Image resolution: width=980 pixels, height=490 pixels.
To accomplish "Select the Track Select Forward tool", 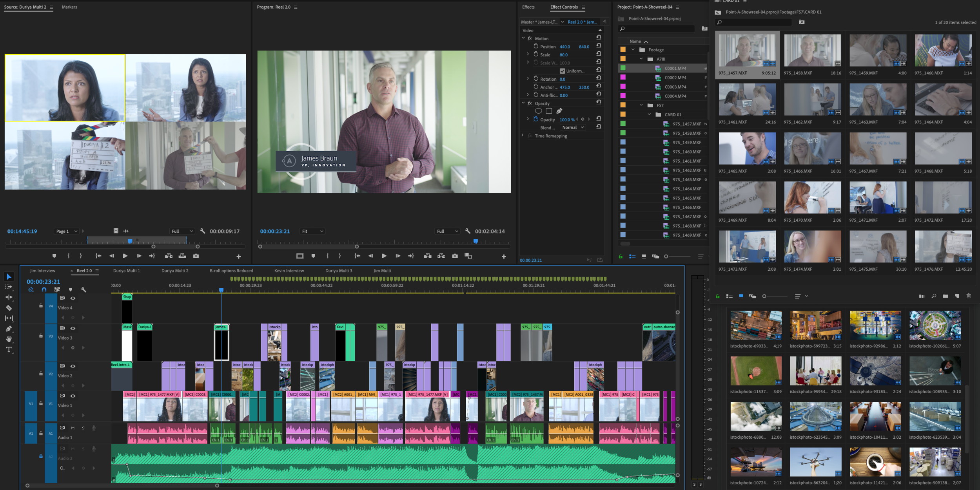I will coord(9,287).
